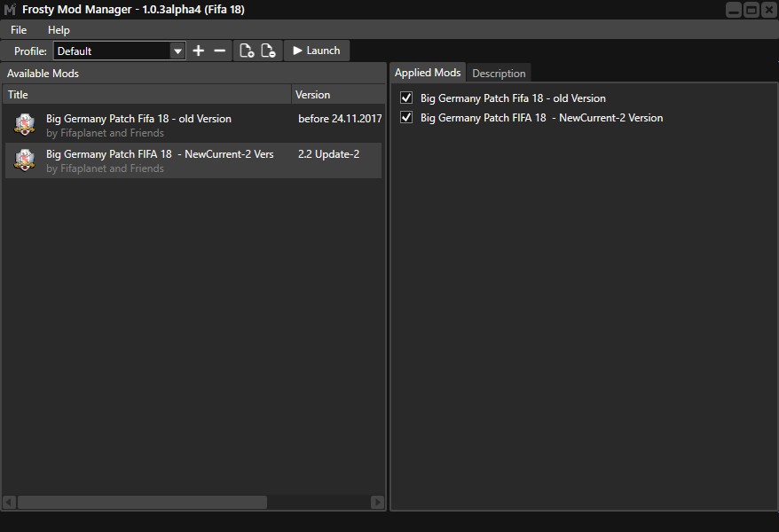Click the Frosty Mod Manager title bar icon
This screenshot has width=779, height=532.
[10, 10]
